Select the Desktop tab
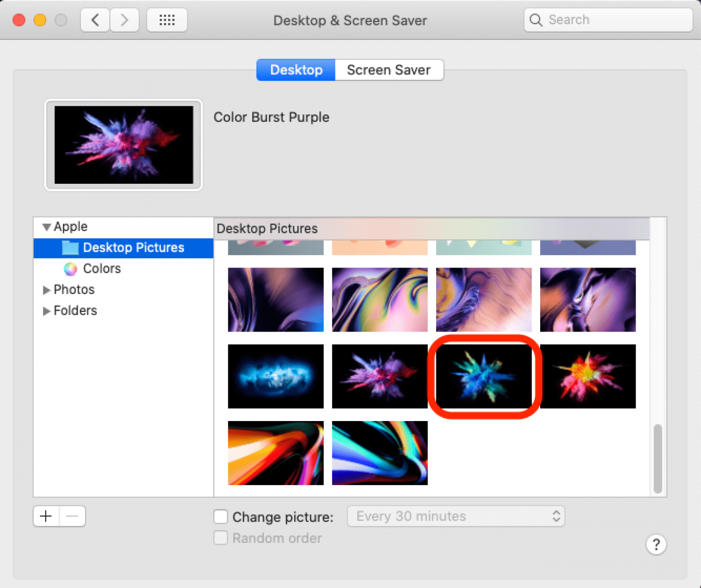 [x=296, y=70]
